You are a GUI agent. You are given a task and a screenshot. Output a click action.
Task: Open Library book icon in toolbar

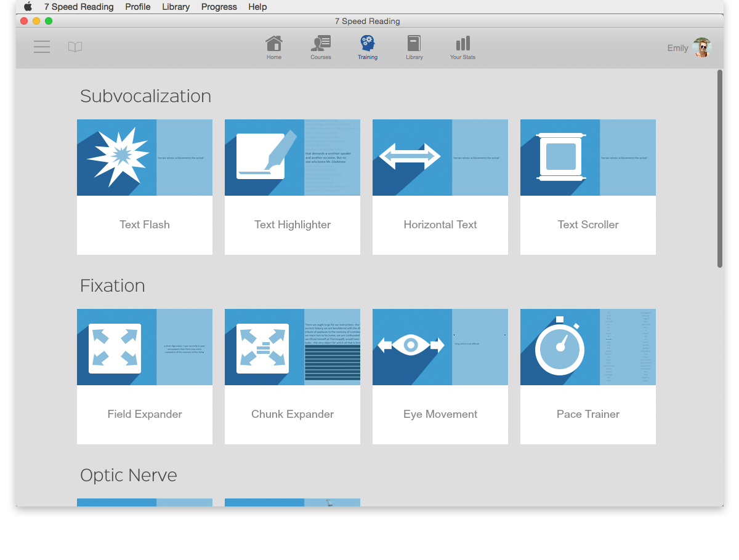(414, 44)
